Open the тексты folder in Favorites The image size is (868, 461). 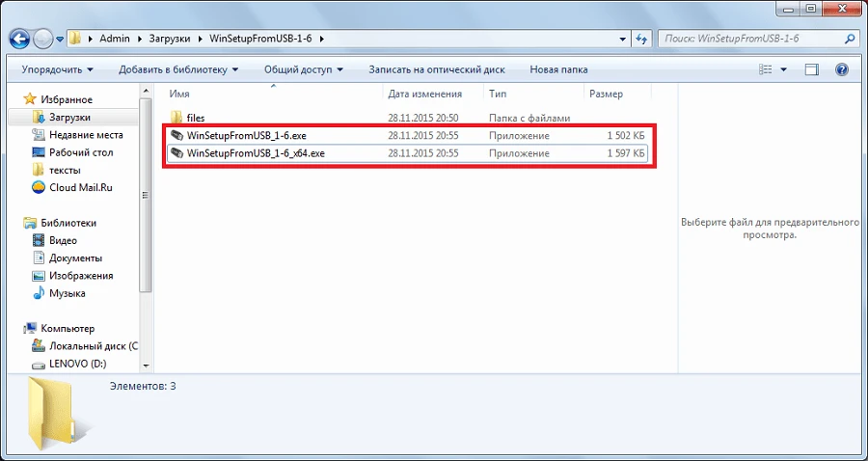click(65, 170)
